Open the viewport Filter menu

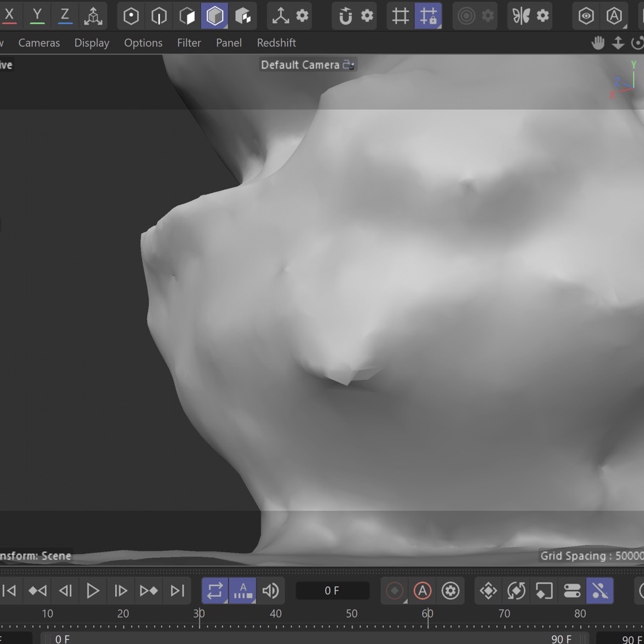pyautogui.click(x=189, y=43)
